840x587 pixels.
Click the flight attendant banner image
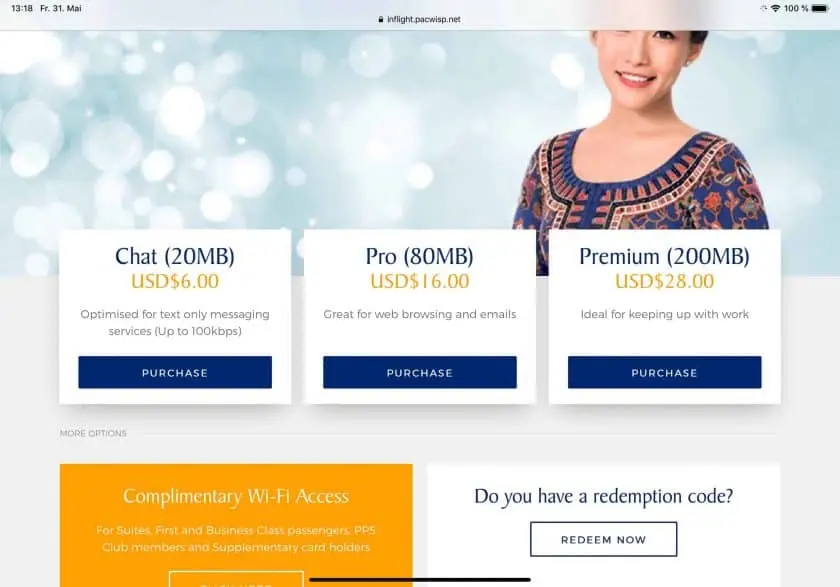pos(640,131)
